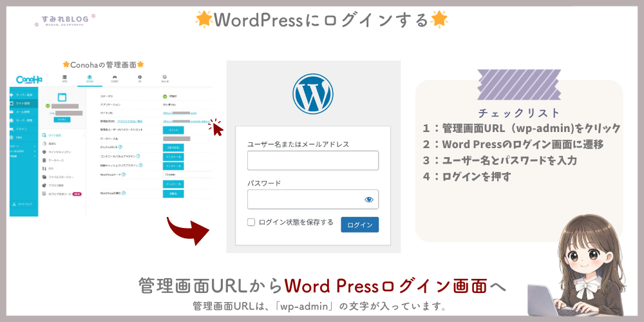
Task: Open DNS in the ConoHa sidebar
Action: (24, 137)
